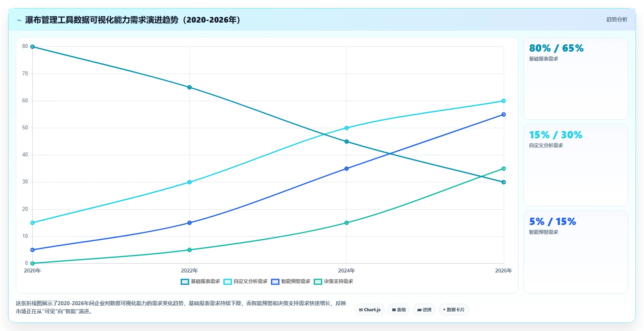Click the 基础报表需求 stat card label

(544, 59)
